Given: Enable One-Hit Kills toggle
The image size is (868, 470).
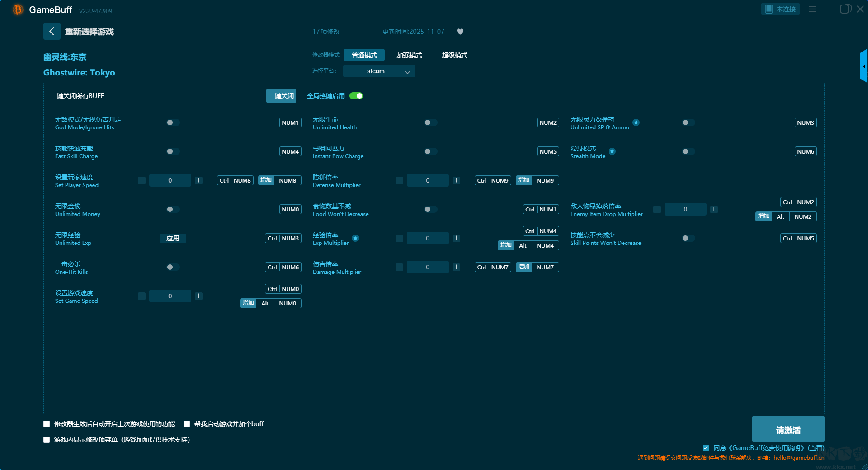Looking at the screenshot, I should point(173,267).
